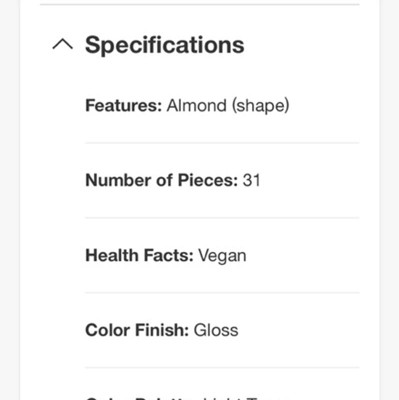Screen dimensions: 399x400
Task: Click the word Facts in the label
Action: click(x=168, y=255)
